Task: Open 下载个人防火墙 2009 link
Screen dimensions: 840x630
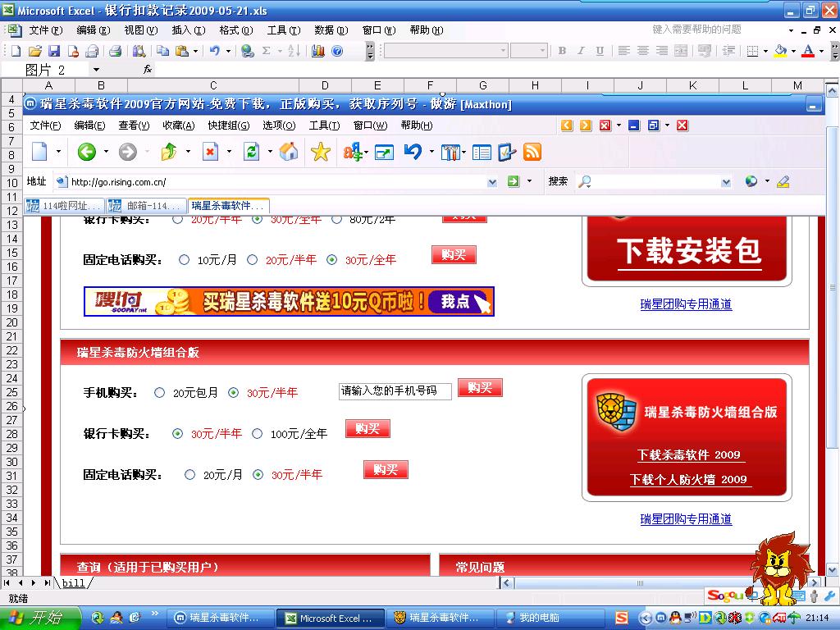Action: tap(690, 479)
